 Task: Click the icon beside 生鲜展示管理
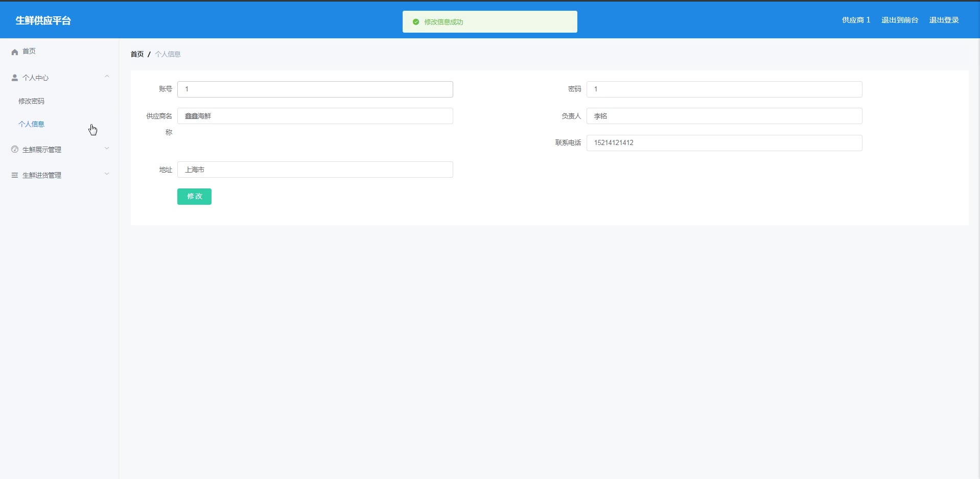pyautogui.click(x=15, y=150)
